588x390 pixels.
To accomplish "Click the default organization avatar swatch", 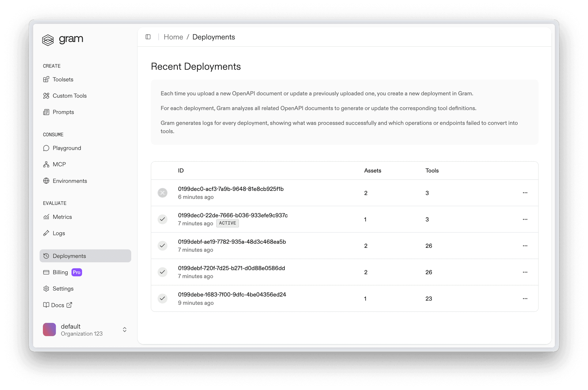I will pyautogui.click(x=49, y=329).
